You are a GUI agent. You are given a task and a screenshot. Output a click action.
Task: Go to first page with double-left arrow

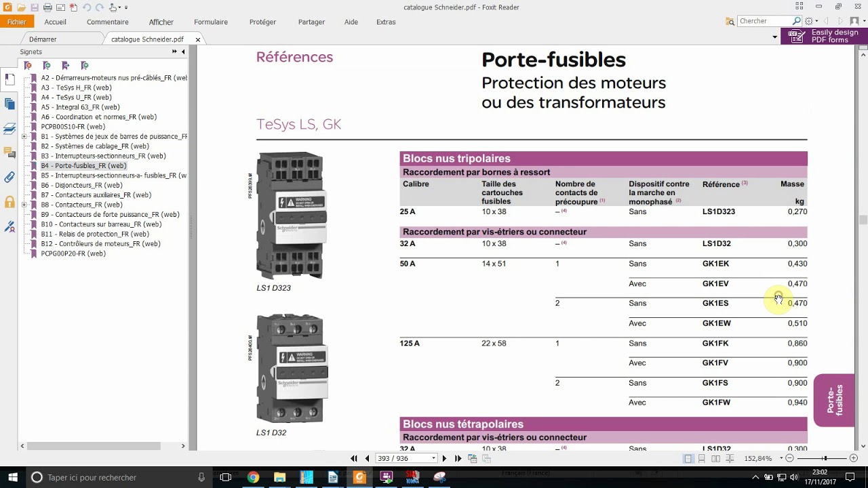pyautogui.click(x=354, y=458)
